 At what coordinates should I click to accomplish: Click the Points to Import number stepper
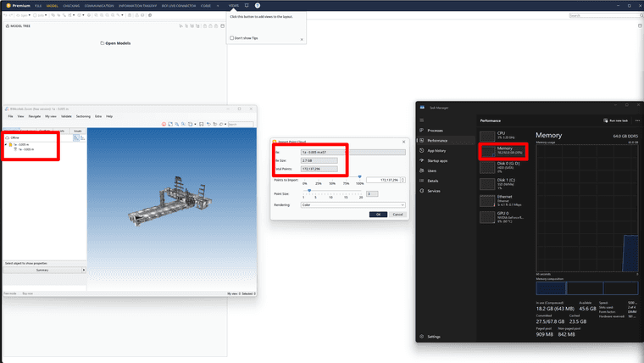pos(402,180)
